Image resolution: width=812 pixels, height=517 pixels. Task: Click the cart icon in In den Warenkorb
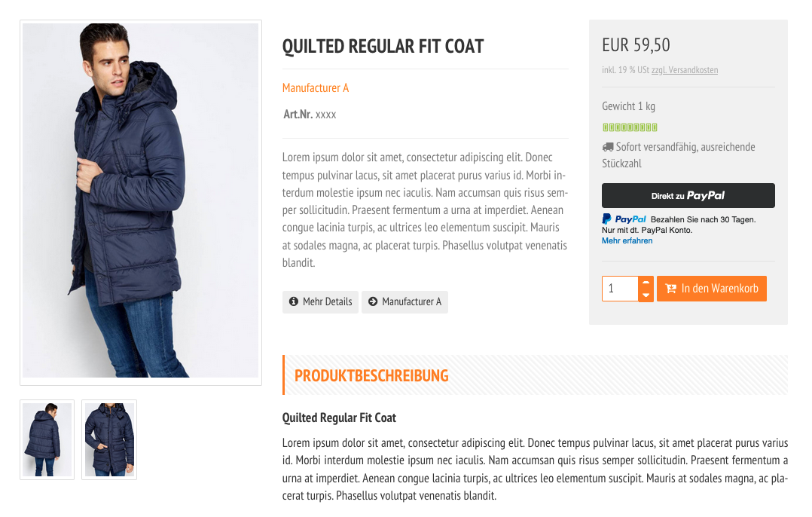pos(670,289)
